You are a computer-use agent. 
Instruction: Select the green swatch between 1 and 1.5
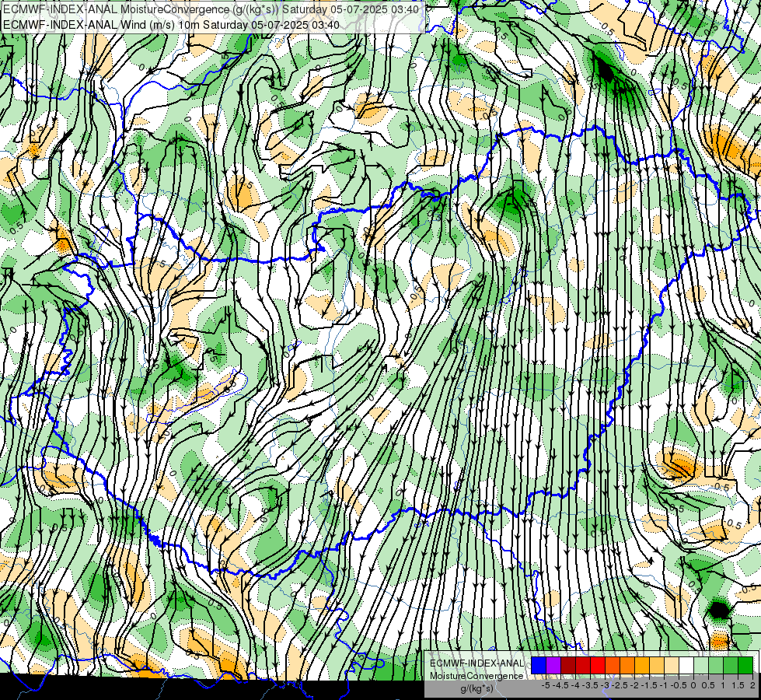coord(731,666)
